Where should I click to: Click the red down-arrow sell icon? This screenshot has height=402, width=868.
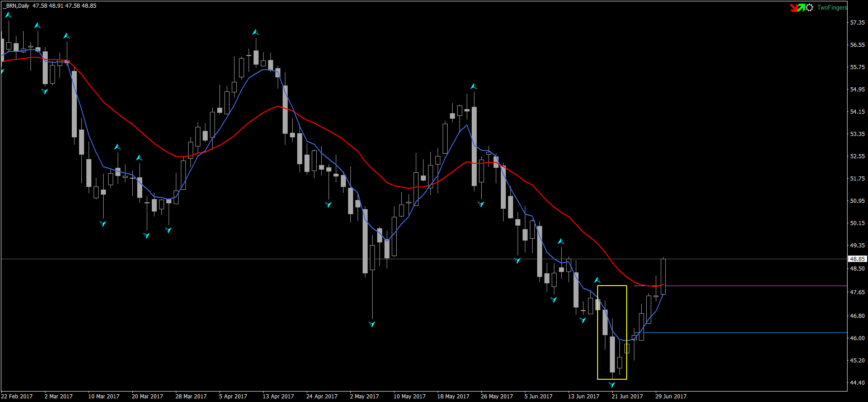click(x=794, y=8)
